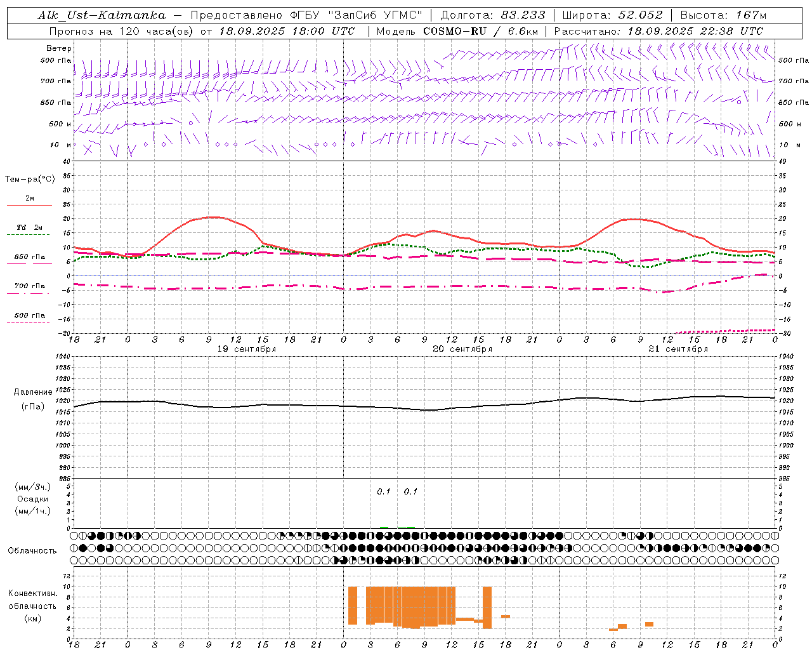Screen dimensions: 812x650
Task: Click the forecast text Прогноз на 120 часа(ов)
Action: [122, 31]
